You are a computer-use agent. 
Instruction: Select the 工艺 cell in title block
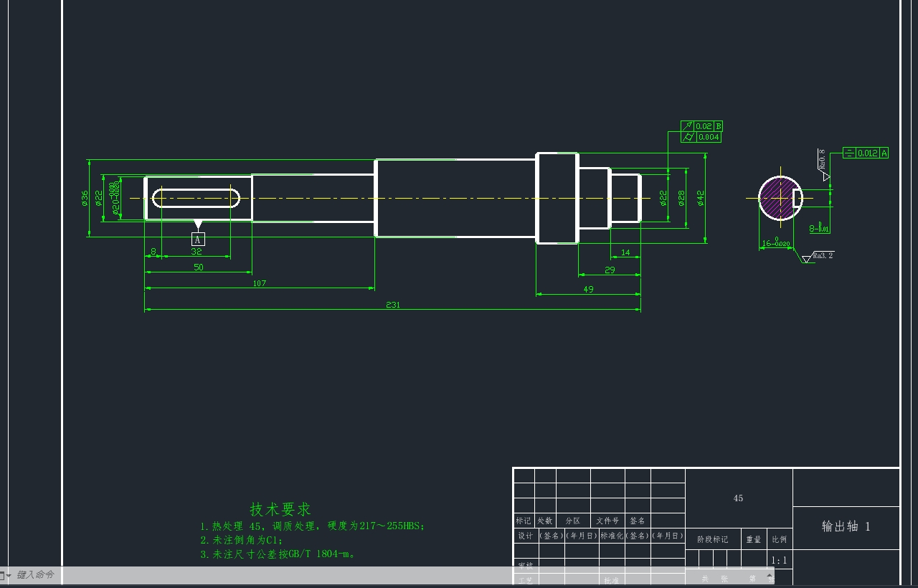pyautogui.click(x=525, y=580)
